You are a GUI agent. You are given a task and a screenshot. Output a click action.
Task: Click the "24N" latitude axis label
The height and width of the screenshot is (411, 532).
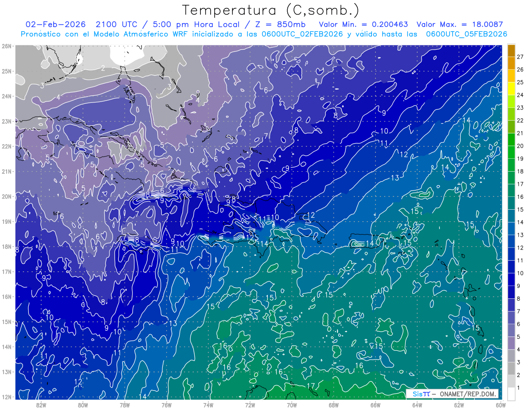coord(7,96)
